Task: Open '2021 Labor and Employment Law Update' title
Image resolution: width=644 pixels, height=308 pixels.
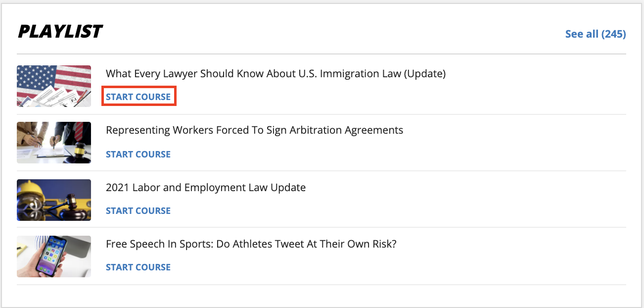Action: tap(206, 188)
